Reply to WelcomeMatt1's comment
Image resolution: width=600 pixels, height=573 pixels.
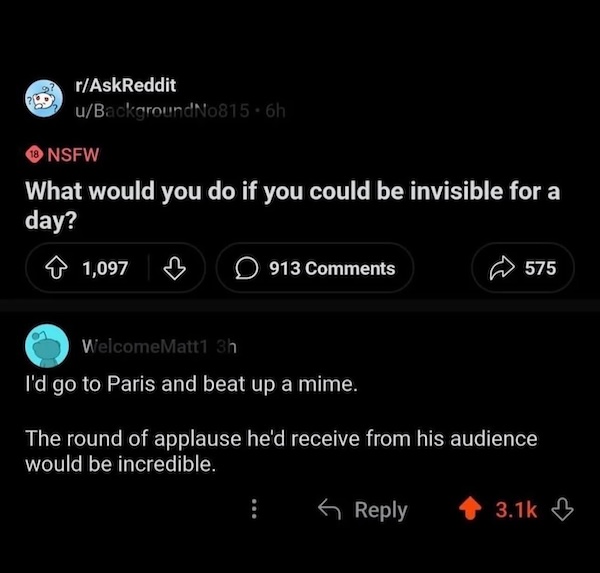point(363,509)
